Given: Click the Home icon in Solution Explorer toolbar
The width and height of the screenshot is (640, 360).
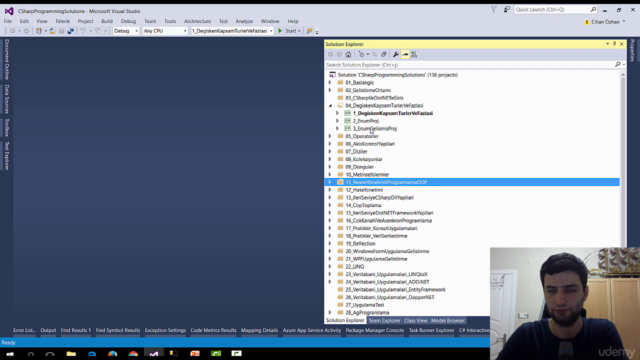Looking at the screenshot, I should (x=348, y=54).
